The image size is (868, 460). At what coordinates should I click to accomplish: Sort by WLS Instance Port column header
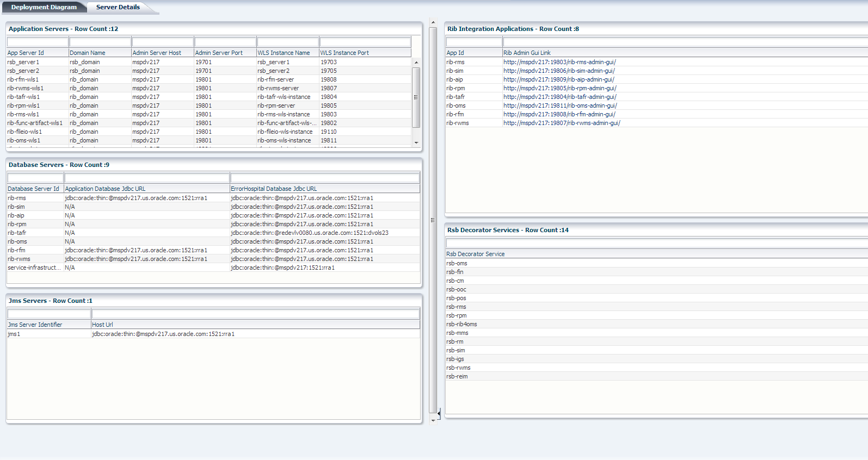coord(365,53)
